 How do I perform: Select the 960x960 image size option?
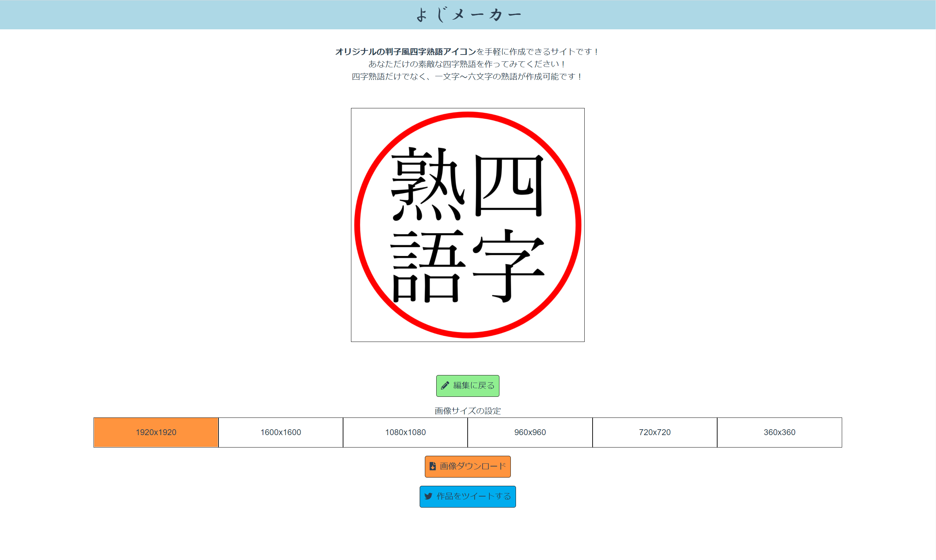[530, 432]
